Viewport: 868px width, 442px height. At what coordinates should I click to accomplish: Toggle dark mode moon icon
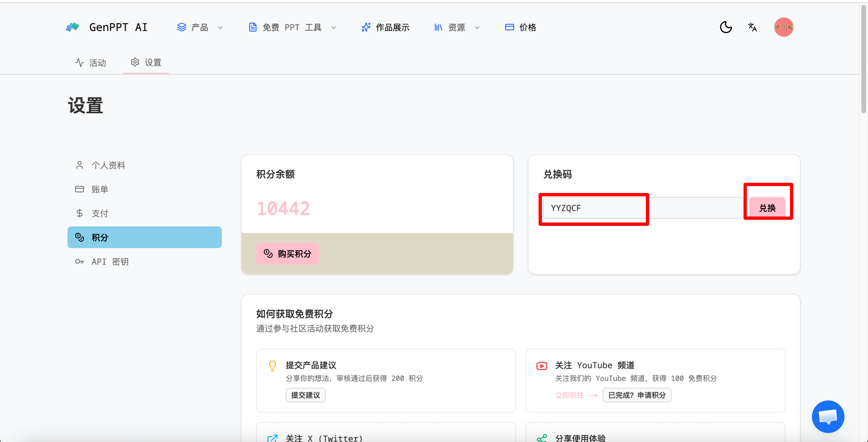(x=726, y=27)
